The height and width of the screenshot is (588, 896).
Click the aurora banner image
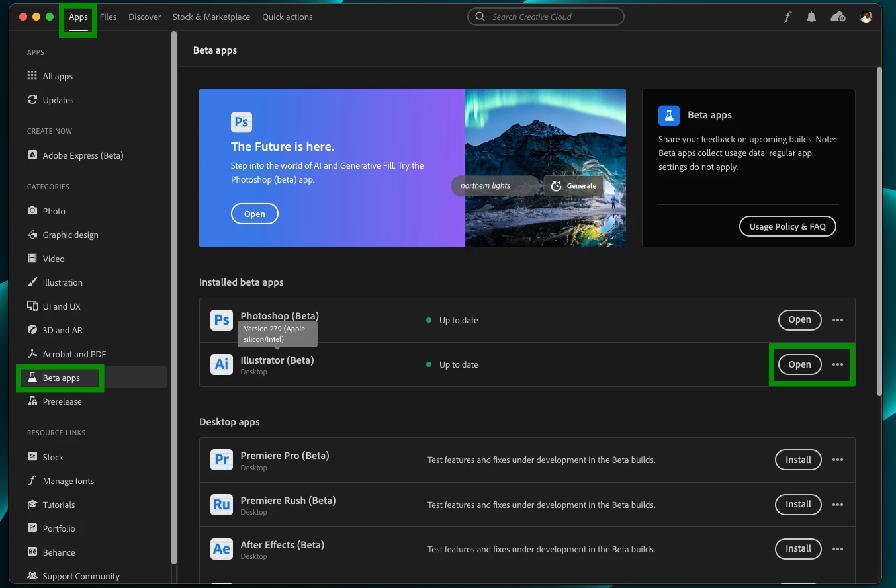[545, 168]
